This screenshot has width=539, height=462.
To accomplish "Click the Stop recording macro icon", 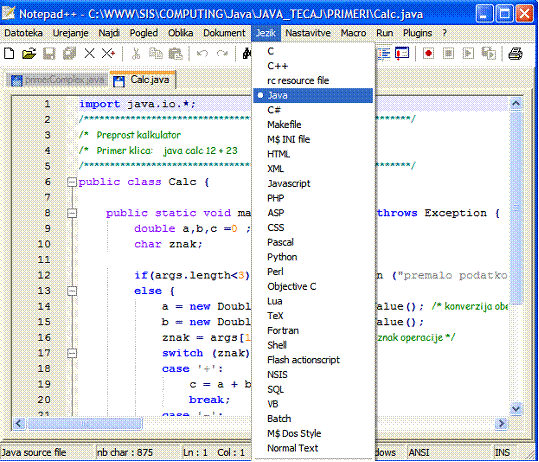I will click(x=448, y=54).
